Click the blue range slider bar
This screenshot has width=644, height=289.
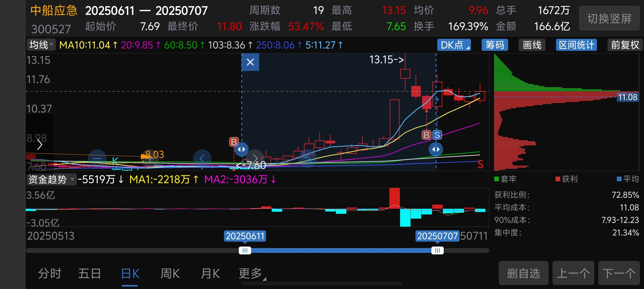[341, 250]
